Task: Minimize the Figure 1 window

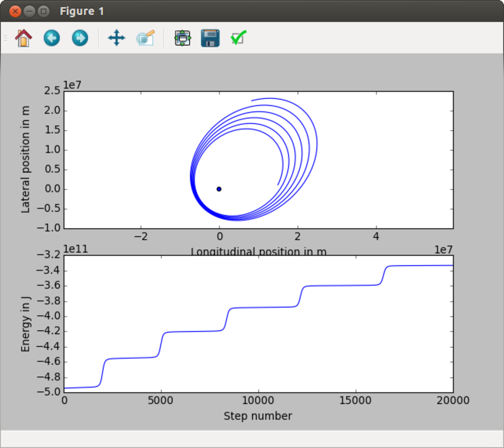Action: click(x=29, y=11)
